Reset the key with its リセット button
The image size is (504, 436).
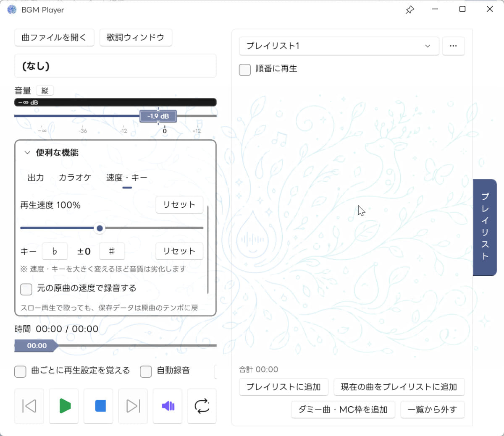pyautogui.click(x=179, y=251)
